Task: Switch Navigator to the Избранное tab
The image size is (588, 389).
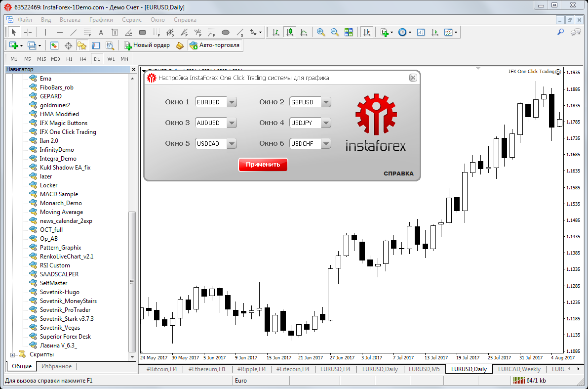Action: (x=57, y=366)
